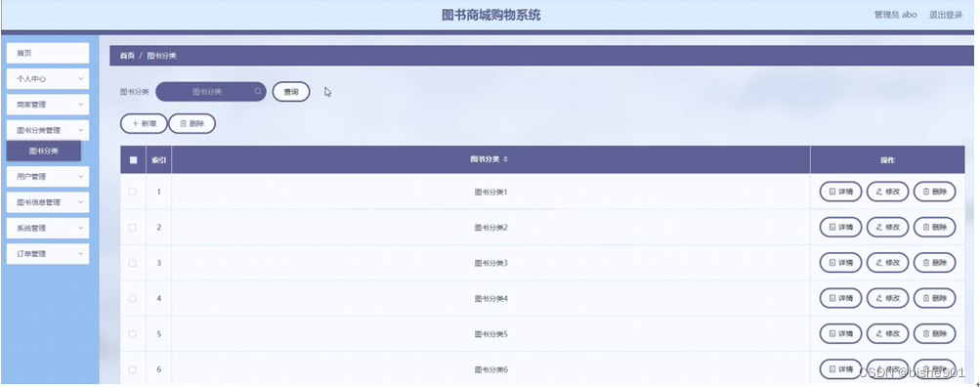Expand the 用户管理 sidebar menu
The height and width of the screenshot is (387, 980).
48,176
